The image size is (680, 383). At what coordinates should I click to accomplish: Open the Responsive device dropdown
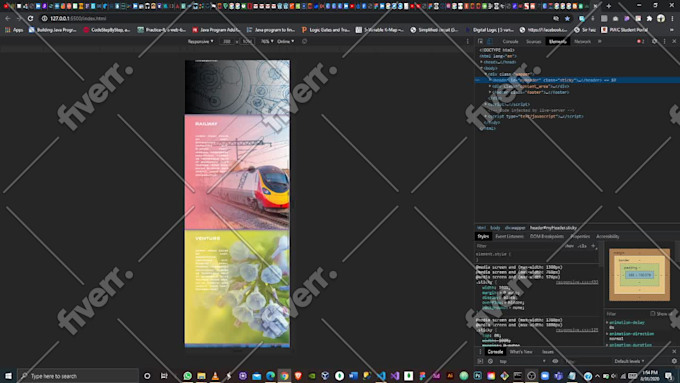point(200,41)
